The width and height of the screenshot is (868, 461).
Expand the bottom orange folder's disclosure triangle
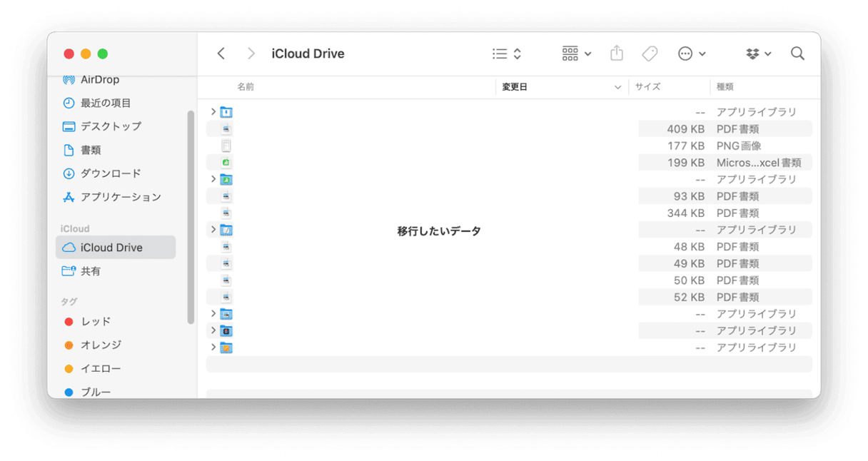click(x=212, y=348)
